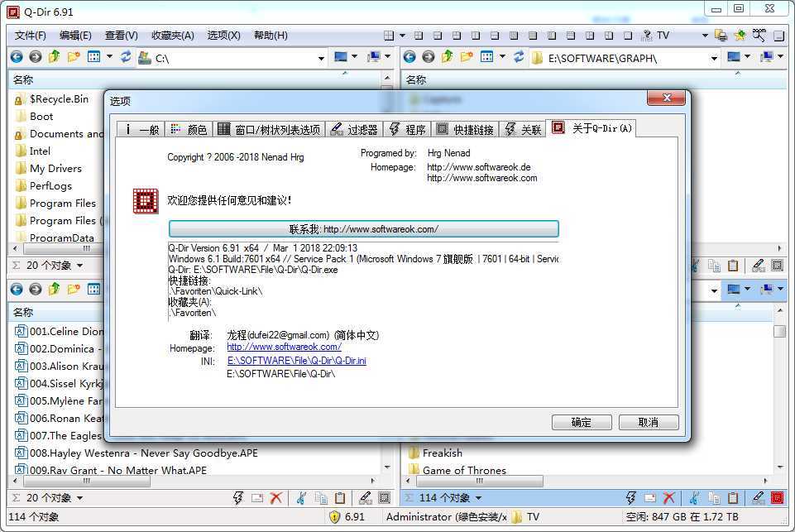Open the 编辑(E) menu
Image resolution: width=795 pixels, height=532 pixels.
coord(75,36)
